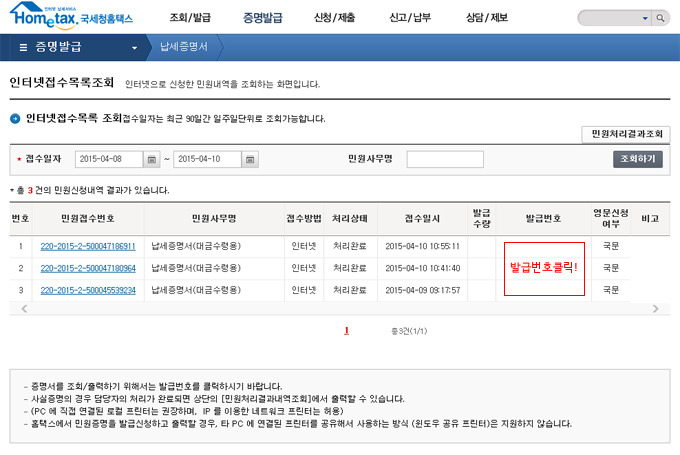Open the end date calendar picker
The width and height of the screenshot is (680, 455).
click(x=250, y=160)
